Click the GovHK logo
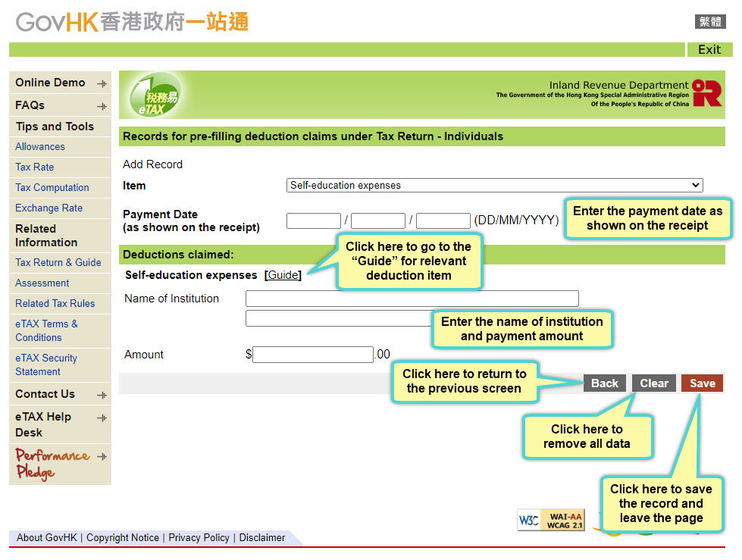 (132, 22)
